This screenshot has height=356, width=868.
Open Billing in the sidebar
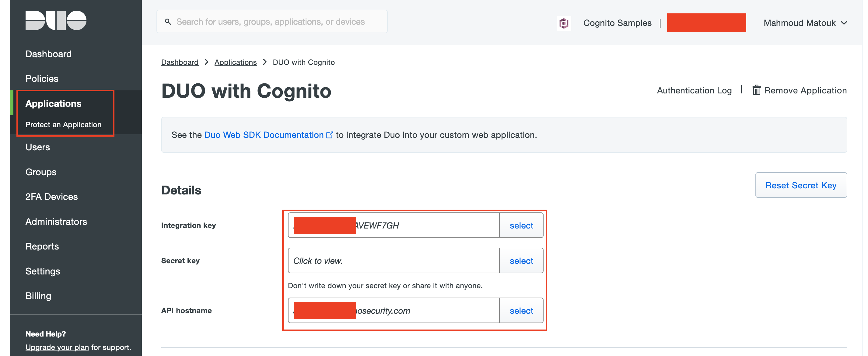coord(38,296)
